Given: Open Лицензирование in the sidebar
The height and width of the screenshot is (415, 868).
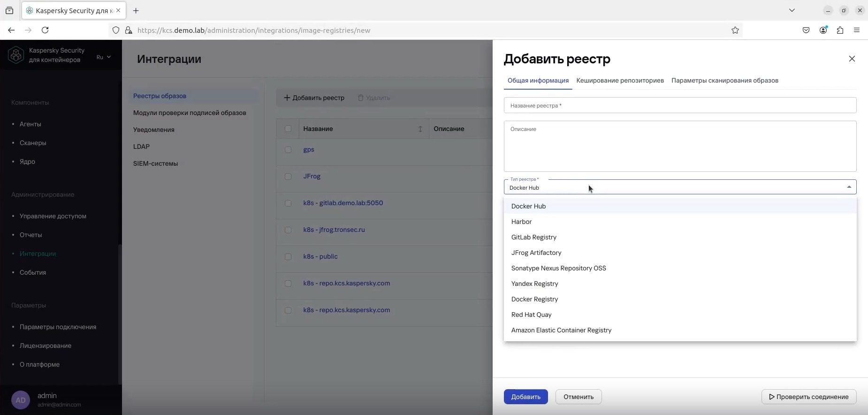Looking at the screenshot, I should (46, 346).
